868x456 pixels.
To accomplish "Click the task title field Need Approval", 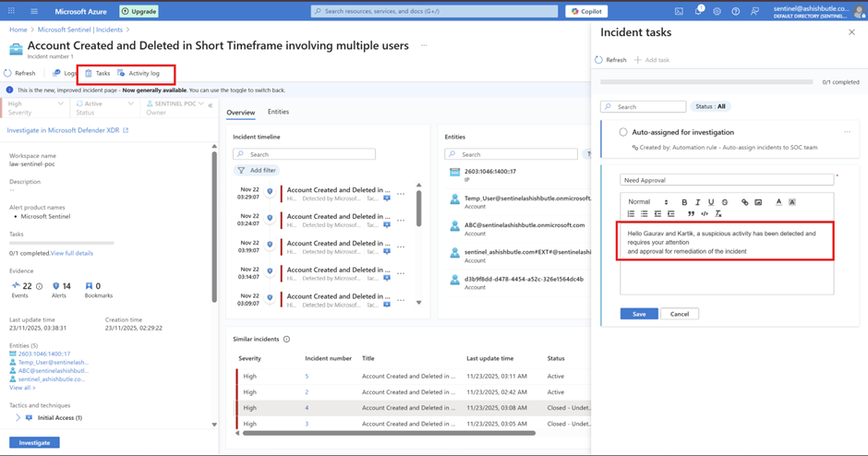I will pyautogui.click(x=726, y=180).
